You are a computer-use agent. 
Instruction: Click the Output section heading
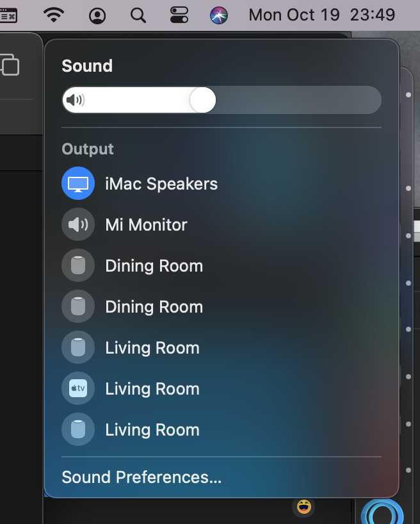point(88,149)
